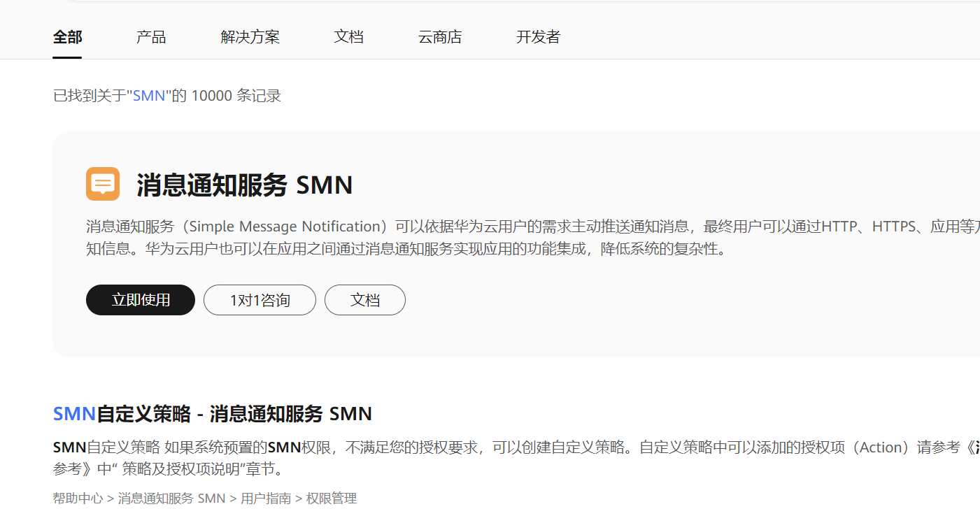Open 用户指南 in the breadcrumb
Screen dimensions: 980x509
click(266, 498)
